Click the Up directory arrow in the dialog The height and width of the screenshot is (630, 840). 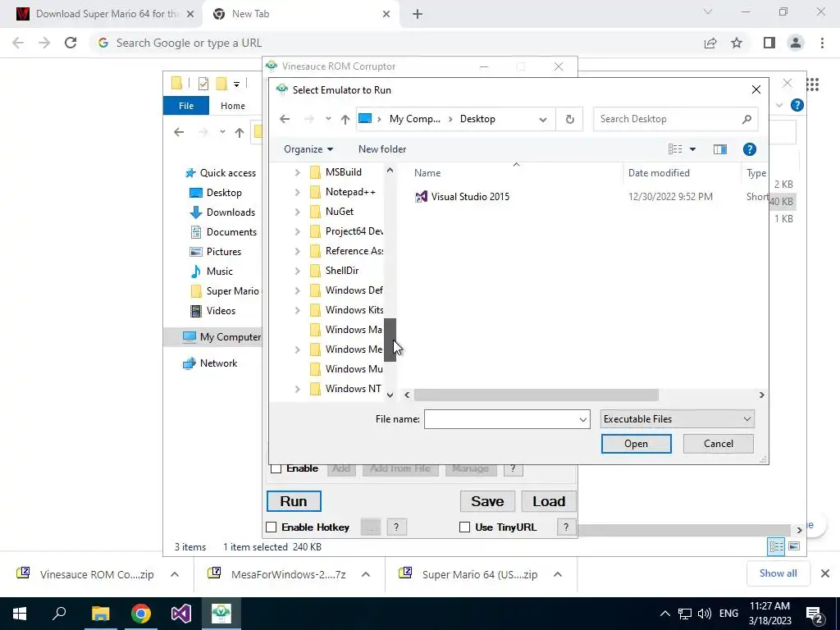(345, 119)
